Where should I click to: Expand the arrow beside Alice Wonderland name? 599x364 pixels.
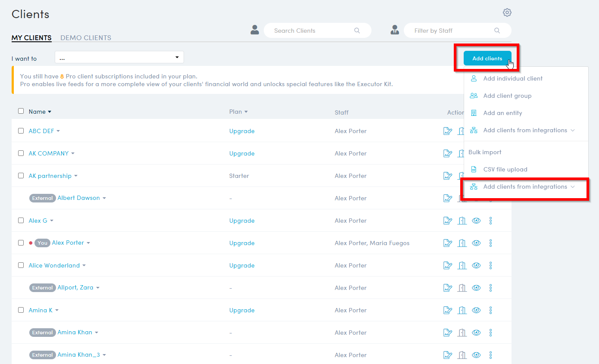(84, 266)
